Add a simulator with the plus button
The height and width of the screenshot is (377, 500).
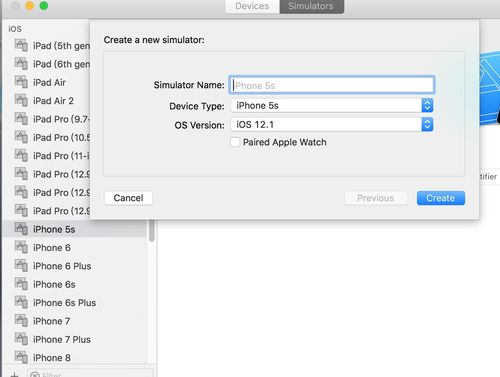point(14,374)
